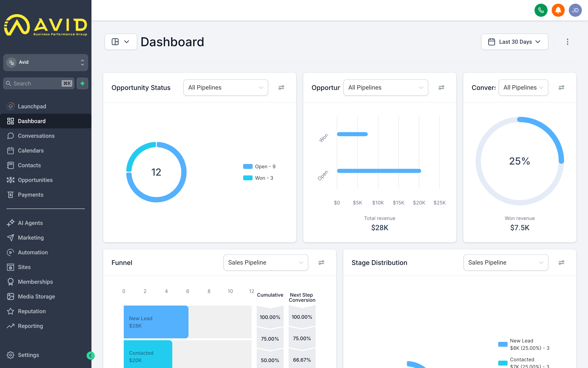Click the calendar icon in date range button

tap(492, 42)
